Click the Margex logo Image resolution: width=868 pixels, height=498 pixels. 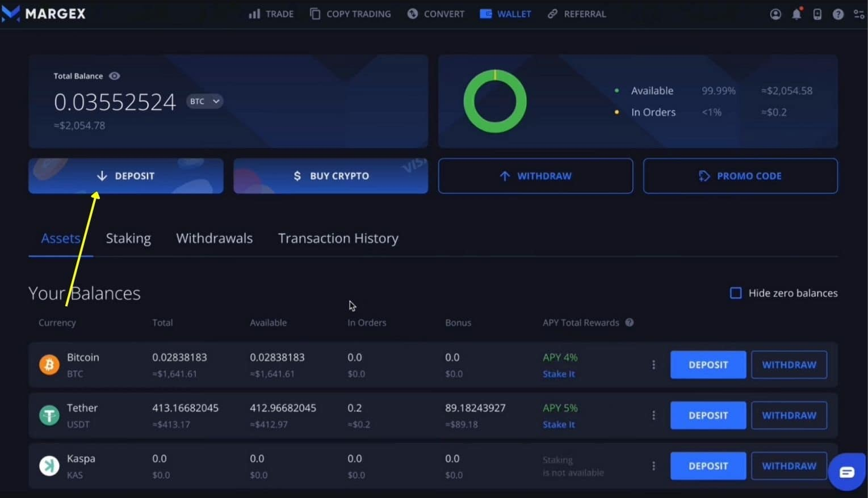[43, 13]
